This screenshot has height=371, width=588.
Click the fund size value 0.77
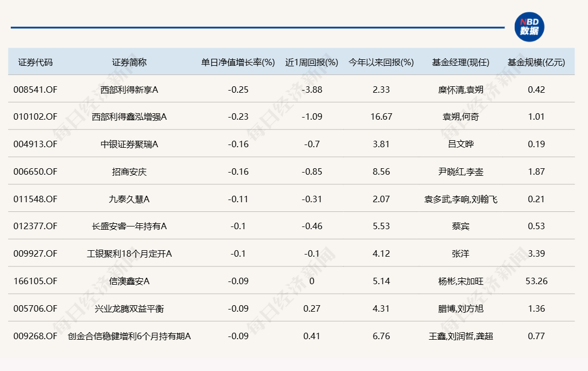[536, 336]
